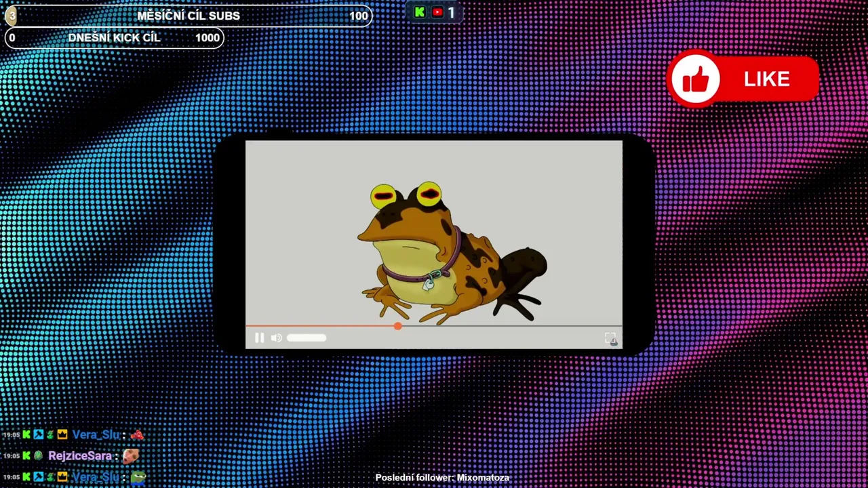Click the Kick logo beside RejziceSara
This screenshot has height=488, width=868.
click(26, 456)
